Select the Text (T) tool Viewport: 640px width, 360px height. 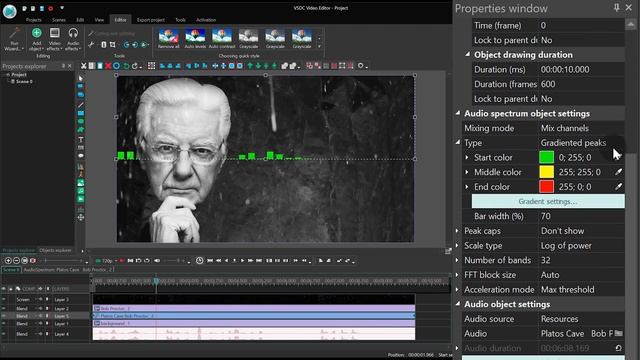(81, 140)
